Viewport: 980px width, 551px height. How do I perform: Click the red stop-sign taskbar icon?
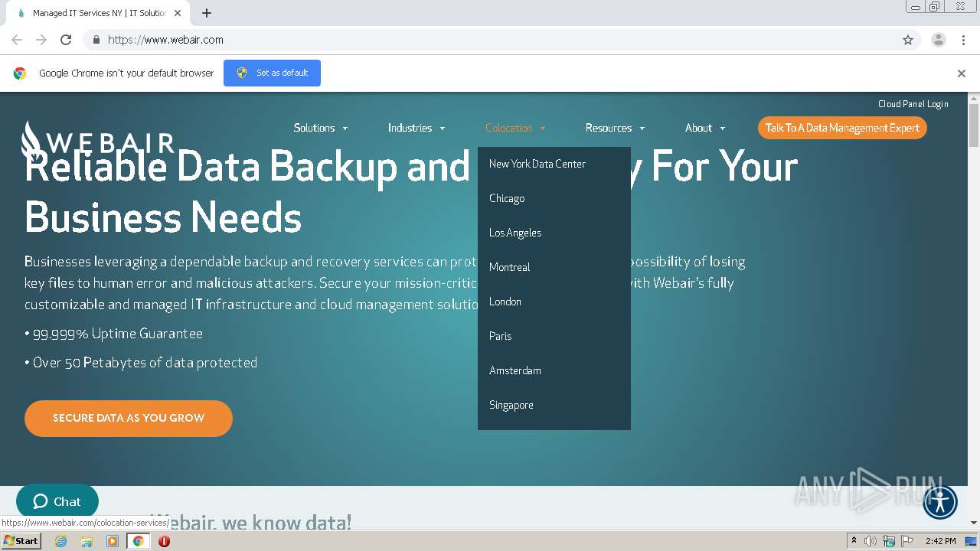164,541
